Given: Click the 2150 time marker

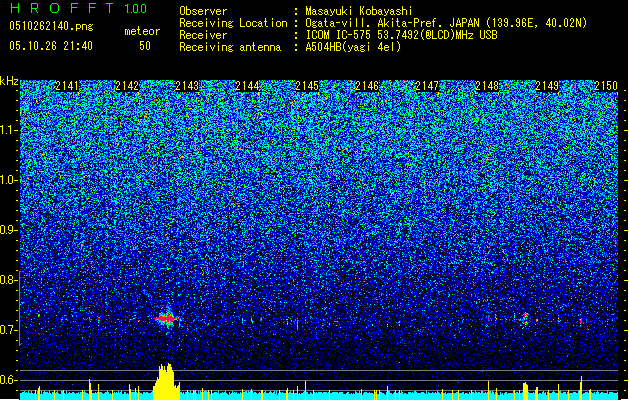Looking at the screenshot, I should click(606, 86).
